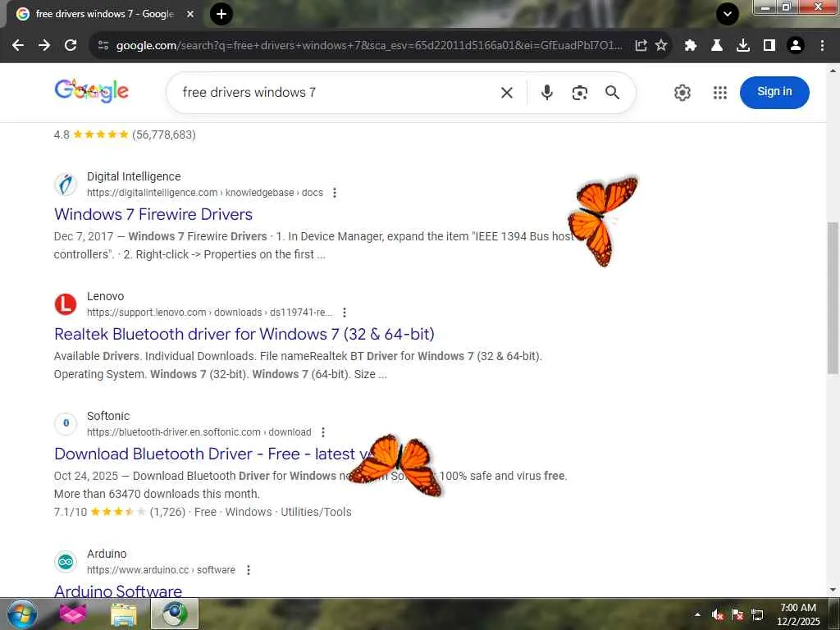This screenshot has height=630, width=840.
Task: Share this page via the address bar icon
Action: [x=641, y=46]
